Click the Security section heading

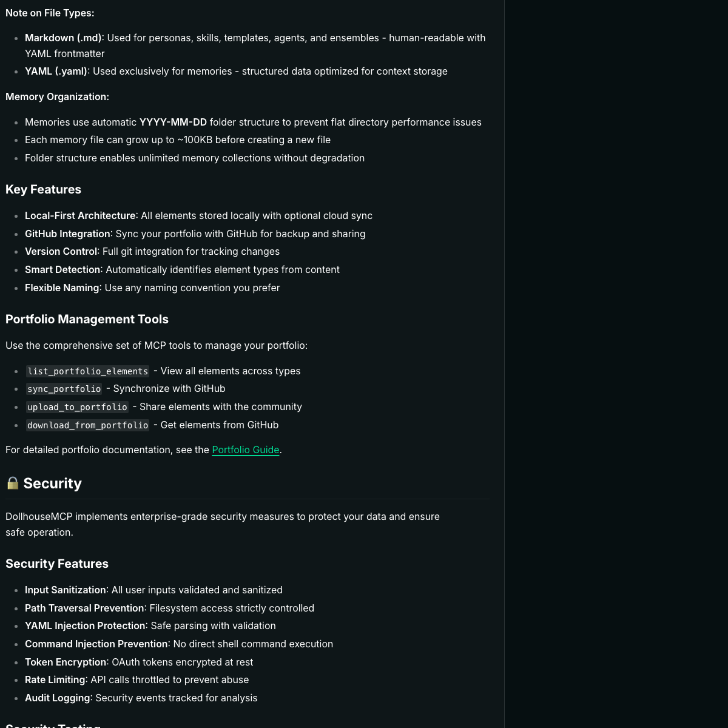[52, 484]
